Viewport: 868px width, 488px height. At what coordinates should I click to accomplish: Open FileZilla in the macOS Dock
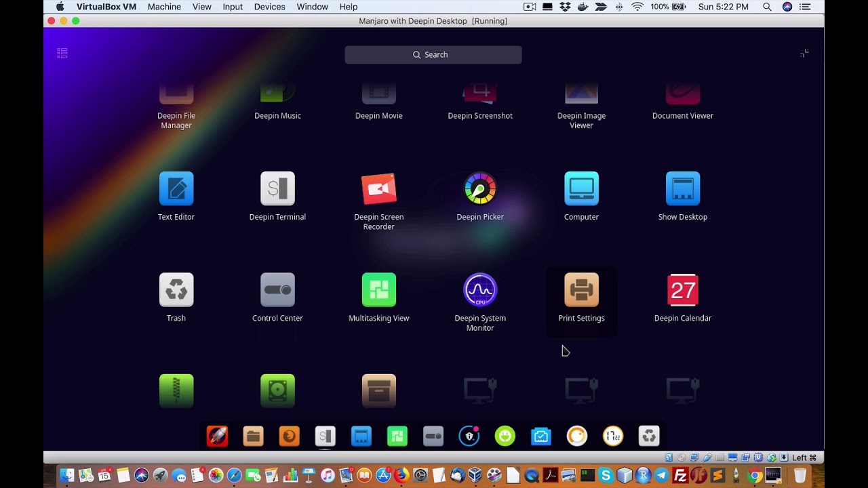(x=680, y=475)
